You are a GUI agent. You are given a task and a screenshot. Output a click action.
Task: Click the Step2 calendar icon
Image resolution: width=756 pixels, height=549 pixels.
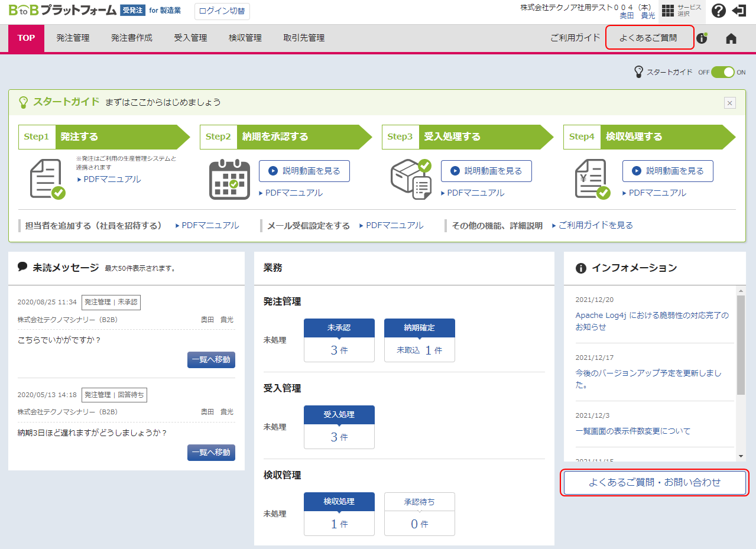[x=229, y=179]
